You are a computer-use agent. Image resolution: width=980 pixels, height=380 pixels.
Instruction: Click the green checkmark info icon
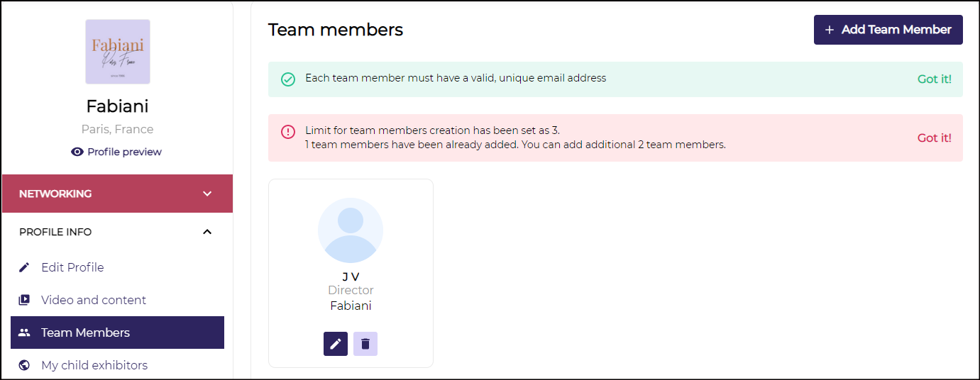[288, 79]
